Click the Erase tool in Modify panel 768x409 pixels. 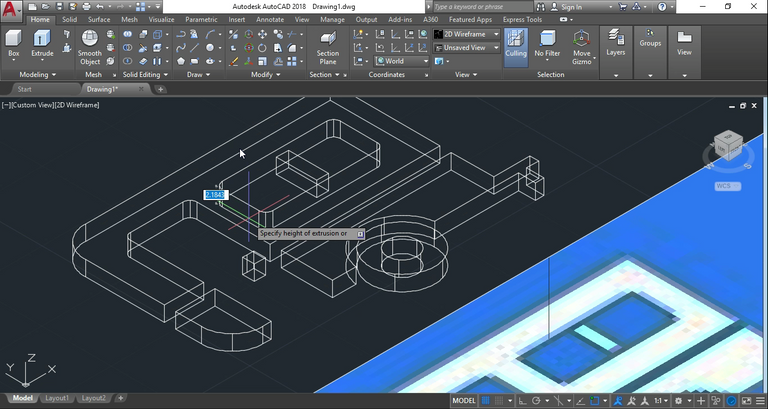pos(234,61)
